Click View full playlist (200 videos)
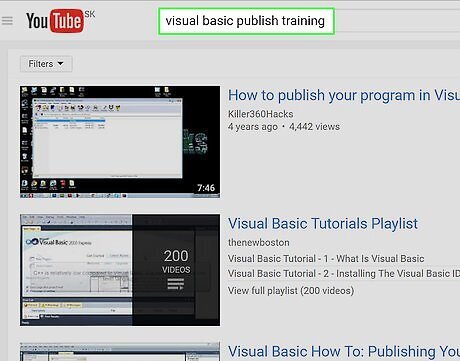The height and width of the screenshot is (361, 460). click(291, 291)
